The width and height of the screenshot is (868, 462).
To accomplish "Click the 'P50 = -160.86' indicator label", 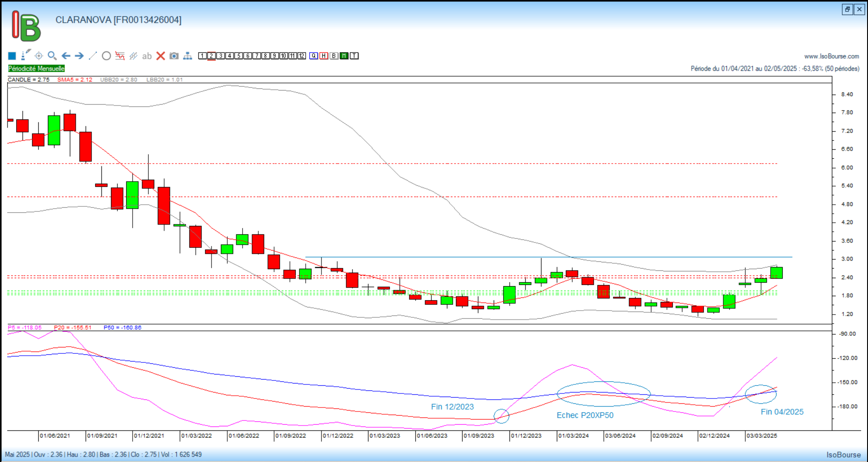I will pos(123,328).
